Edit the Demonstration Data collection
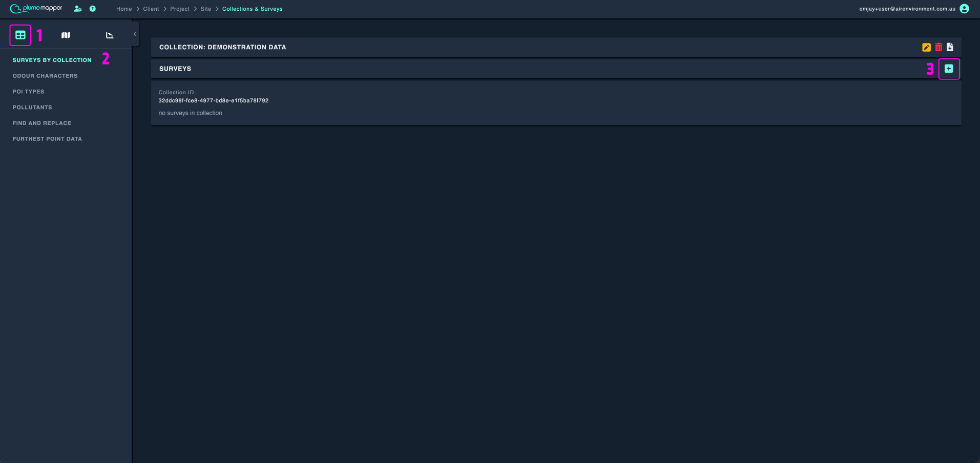 click(926, 47)
